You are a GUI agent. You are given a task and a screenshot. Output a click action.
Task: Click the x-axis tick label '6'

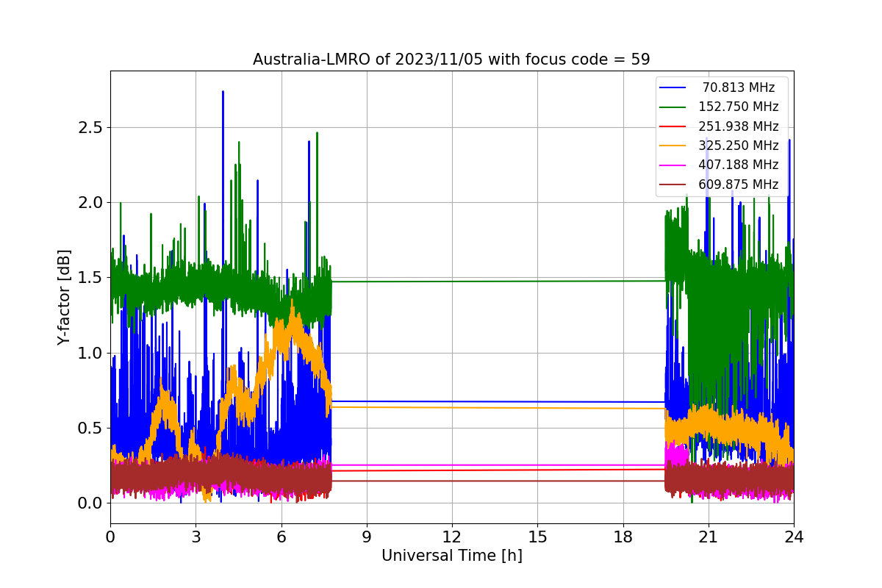[281, 537]
